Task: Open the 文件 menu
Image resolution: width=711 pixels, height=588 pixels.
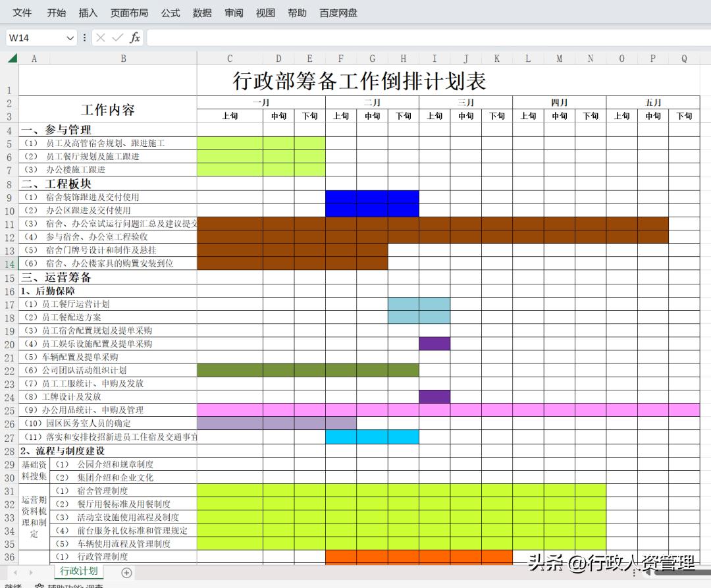Action: tap(22, 13)
